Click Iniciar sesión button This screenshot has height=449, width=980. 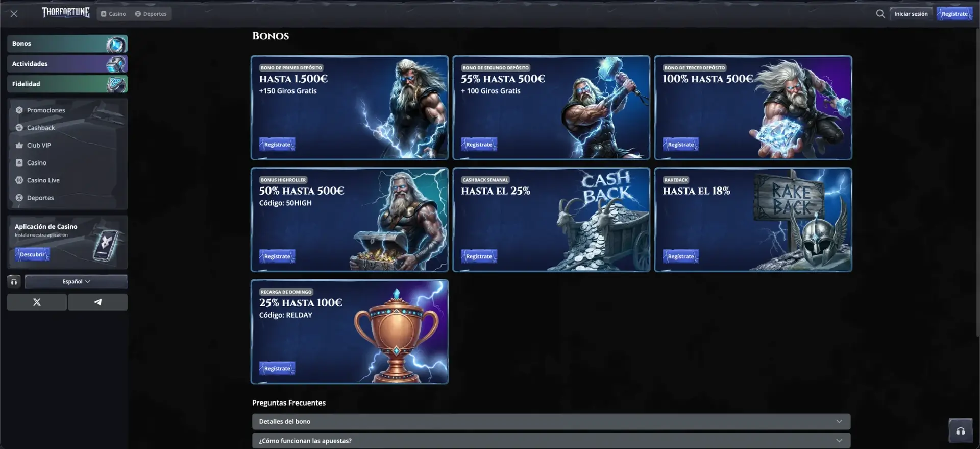[911, 14]
